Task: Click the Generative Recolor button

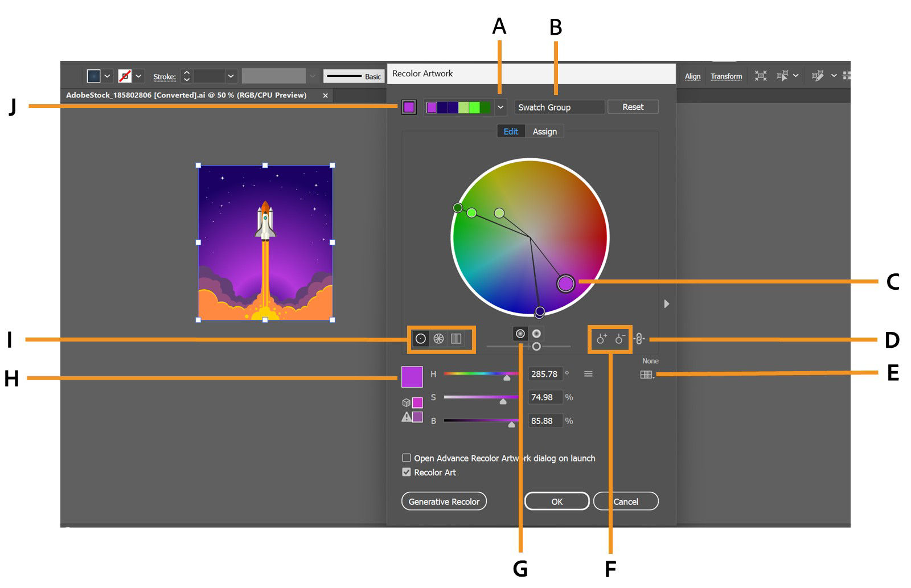Action: point(444,501)
